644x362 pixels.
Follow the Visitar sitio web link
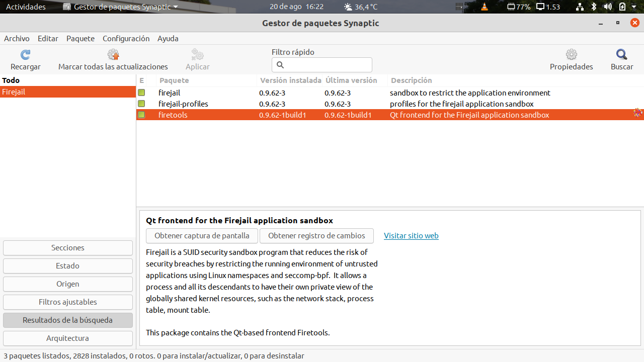click(x=411, y=236)
